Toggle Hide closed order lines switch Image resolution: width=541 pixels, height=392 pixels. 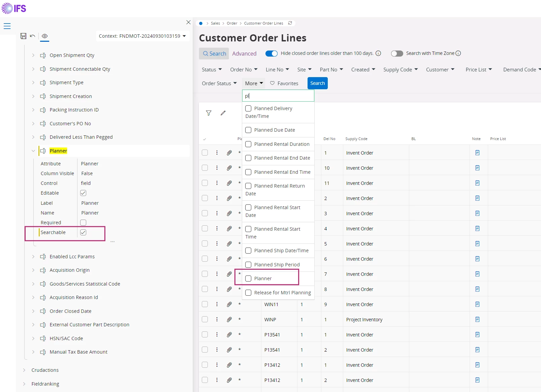click(x=272, y=53)
